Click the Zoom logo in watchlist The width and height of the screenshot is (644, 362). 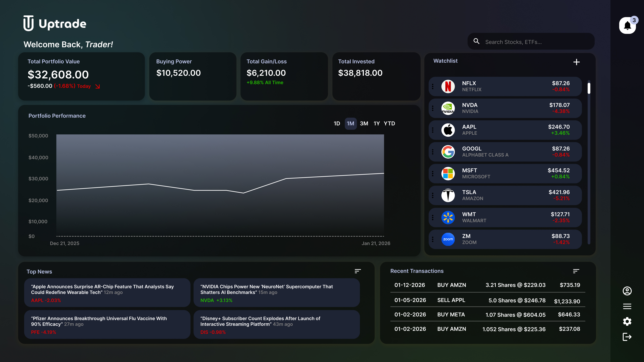tap(448, 239)
